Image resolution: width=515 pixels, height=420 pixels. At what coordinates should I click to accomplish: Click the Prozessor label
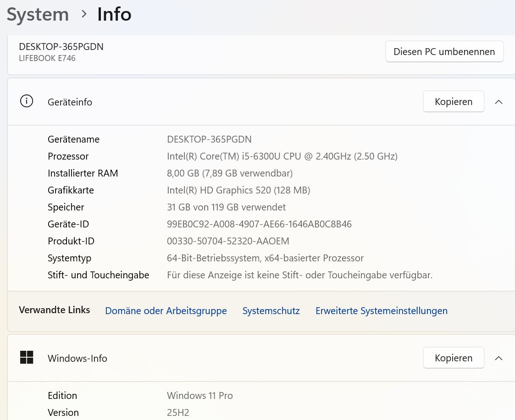click(68, 156)
